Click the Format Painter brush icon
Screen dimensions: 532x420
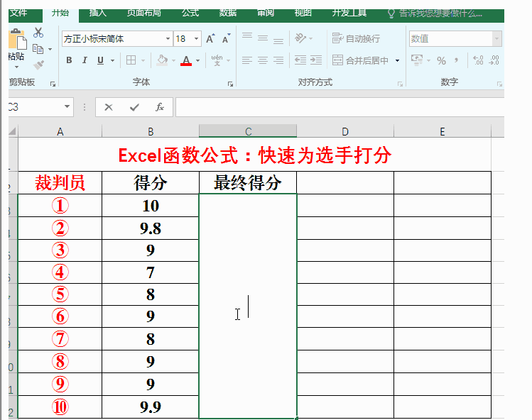pos(38,65)
